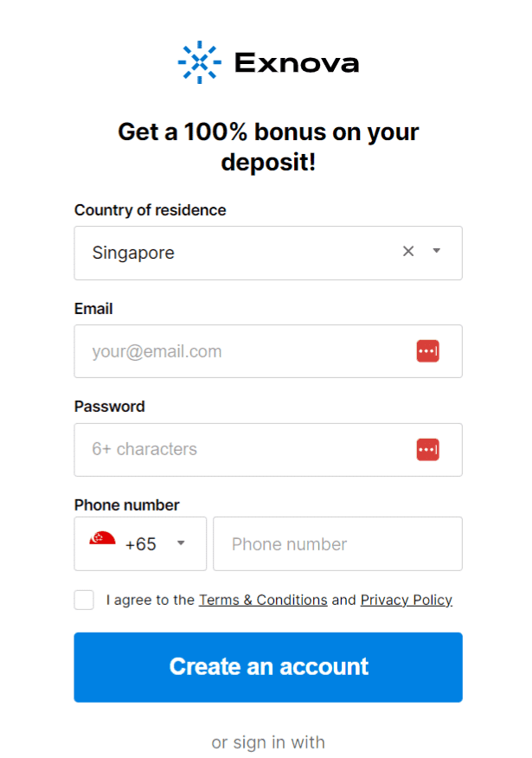Open the Terms & Conditions link
This screenshot has height=758, width=532.
click(262, 600)
